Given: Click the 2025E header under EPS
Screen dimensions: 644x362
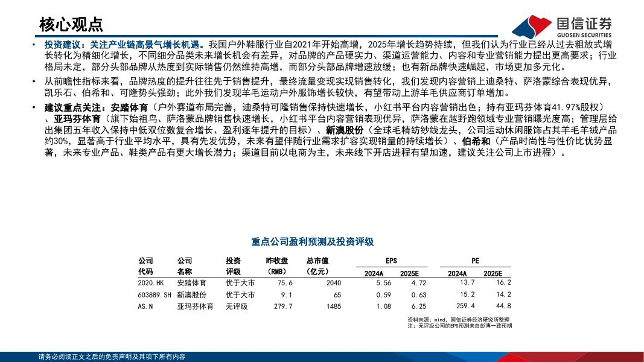Looking at the screenshot, I should [x=409, y=273].
